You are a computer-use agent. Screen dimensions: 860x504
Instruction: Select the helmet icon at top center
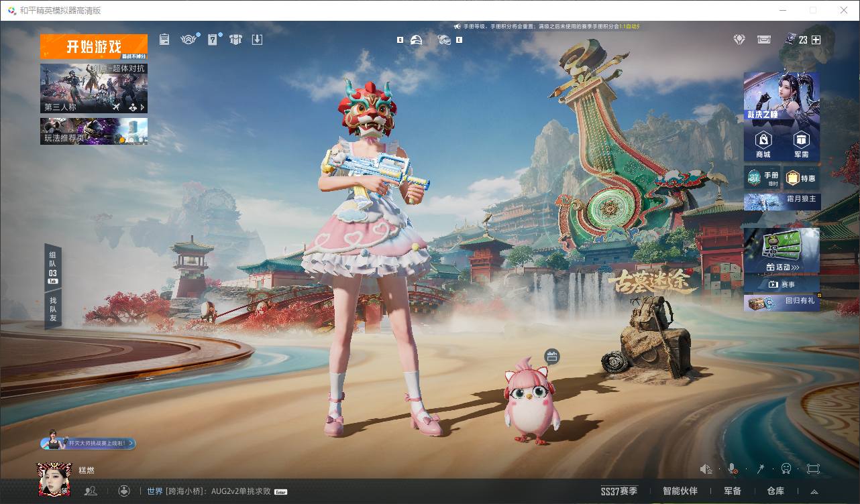[417, 40]
